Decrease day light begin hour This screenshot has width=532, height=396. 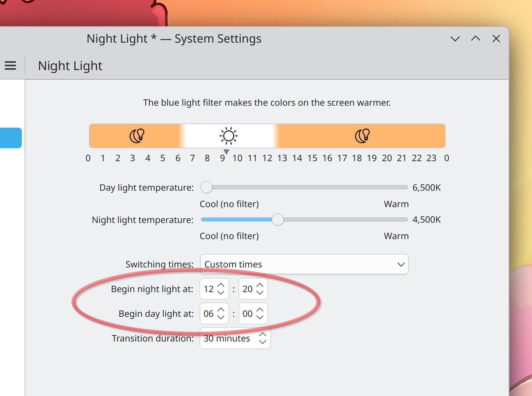[221, 317]
